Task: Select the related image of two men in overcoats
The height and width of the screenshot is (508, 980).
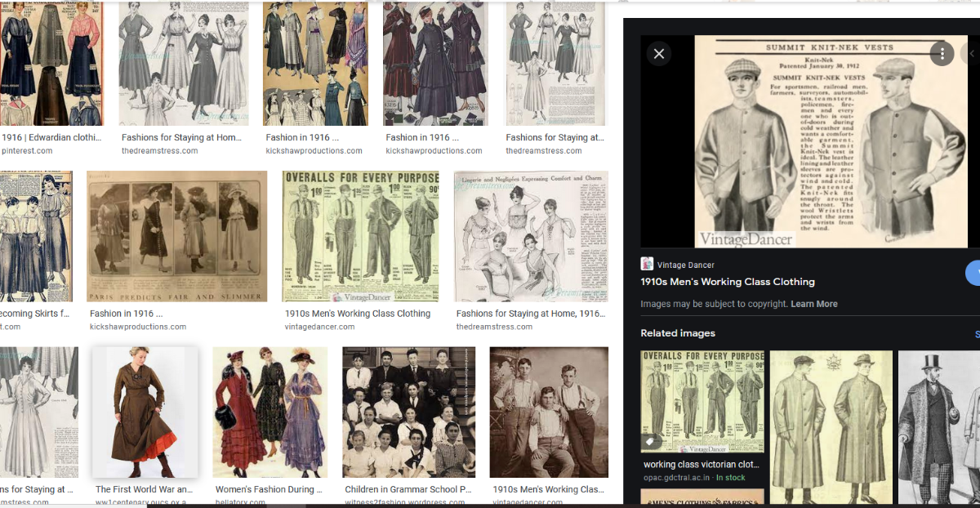Action: [831, 416]
